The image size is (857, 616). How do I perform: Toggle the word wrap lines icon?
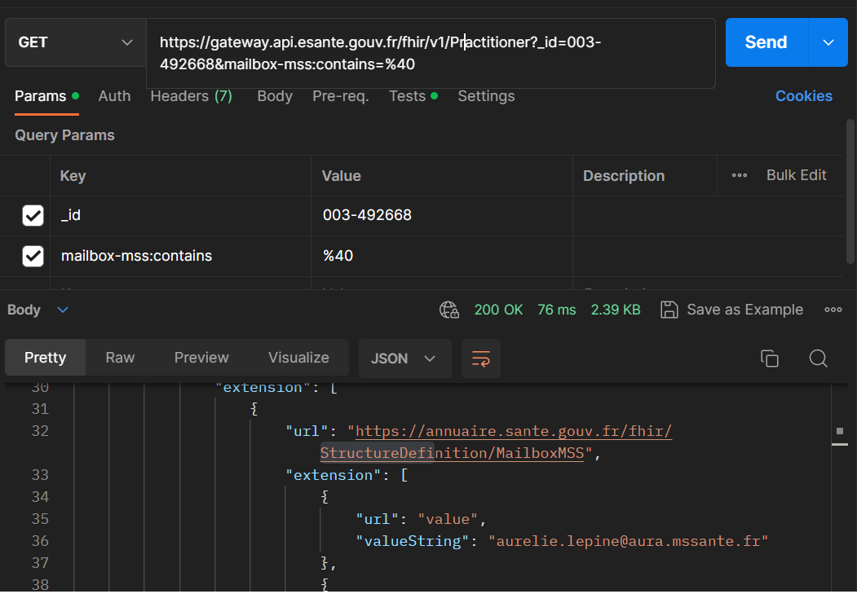(x=481, y=359)
